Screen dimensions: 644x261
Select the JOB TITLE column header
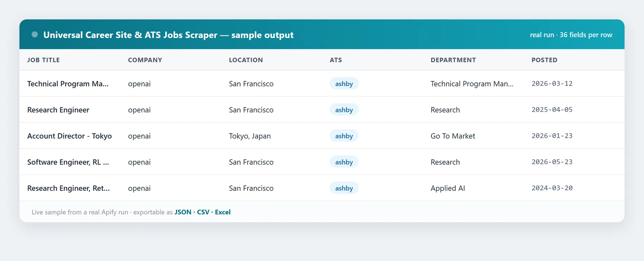(x=43, y=60)
